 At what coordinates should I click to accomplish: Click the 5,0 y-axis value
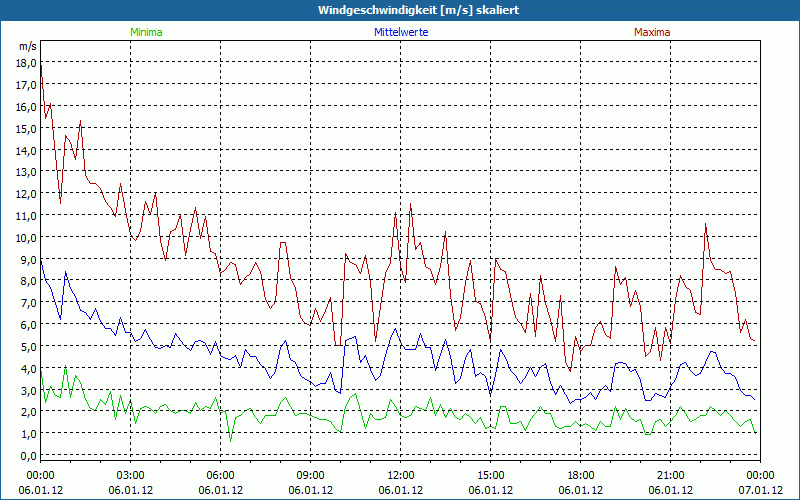coord(29,346)
